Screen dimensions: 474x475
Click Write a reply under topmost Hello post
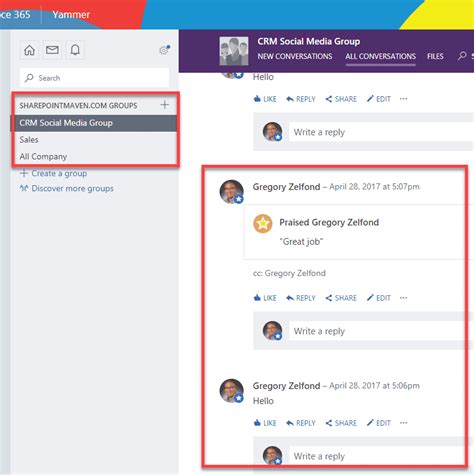point(381,132)
